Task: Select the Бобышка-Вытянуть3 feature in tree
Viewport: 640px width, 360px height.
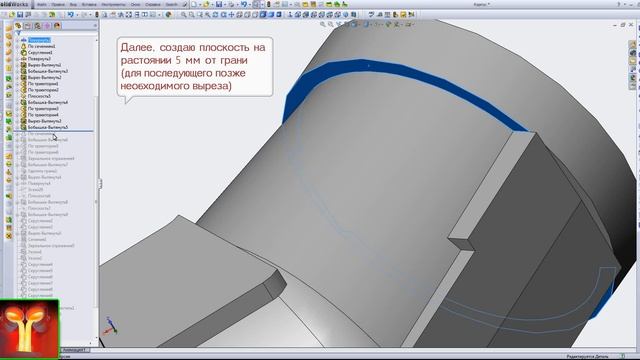Action: (48, 71)
